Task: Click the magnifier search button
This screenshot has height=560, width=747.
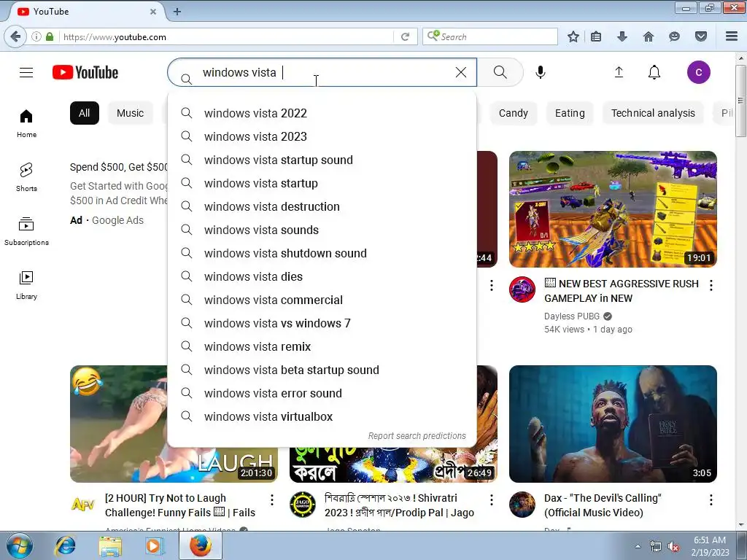Action: point(500,72)
